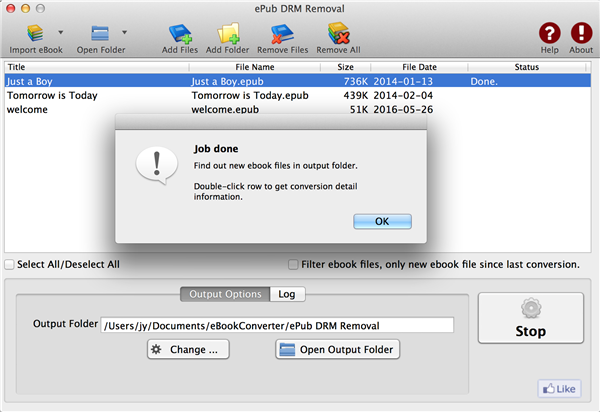600x412 pixels.
Task: Click the gear icon on the Change button
Action: (x=156, y=349)
